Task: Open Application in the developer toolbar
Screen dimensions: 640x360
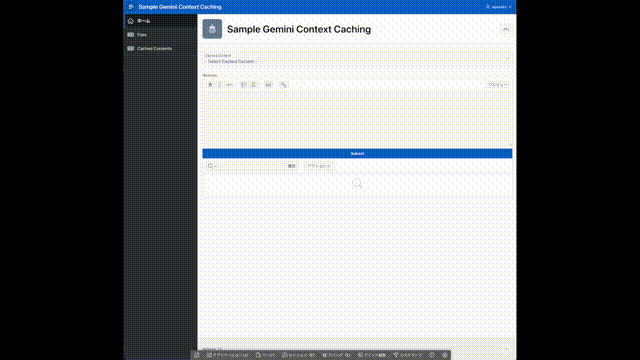Action: pos(228,355)
